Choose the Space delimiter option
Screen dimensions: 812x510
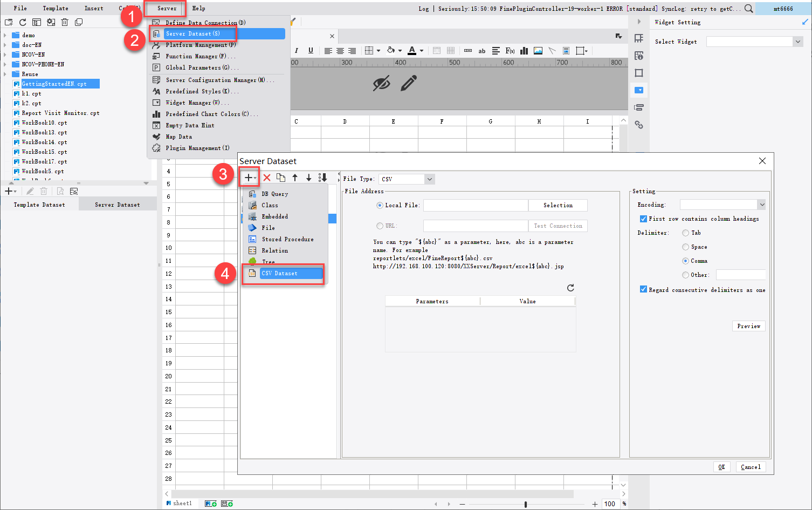[685, 247]
